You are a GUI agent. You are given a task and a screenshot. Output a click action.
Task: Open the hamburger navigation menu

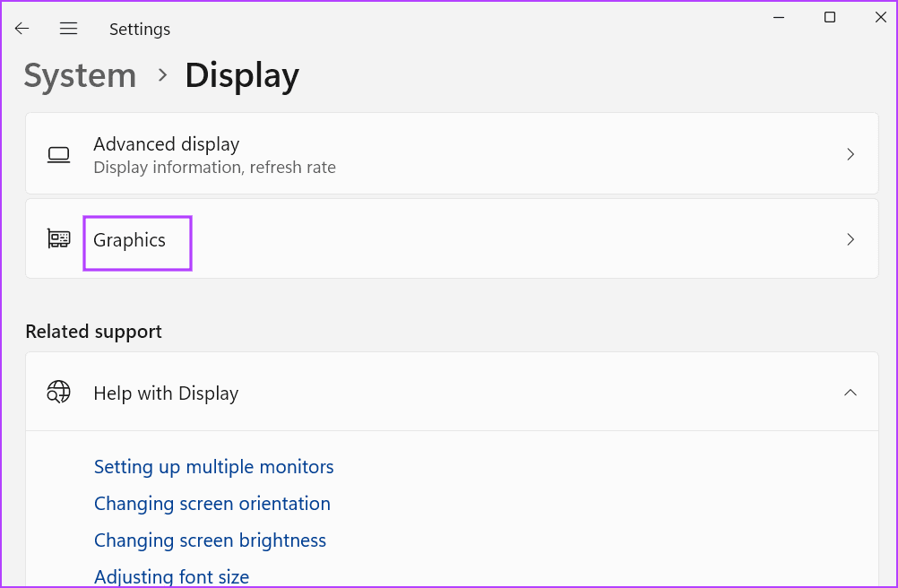(x=68, y=29)
